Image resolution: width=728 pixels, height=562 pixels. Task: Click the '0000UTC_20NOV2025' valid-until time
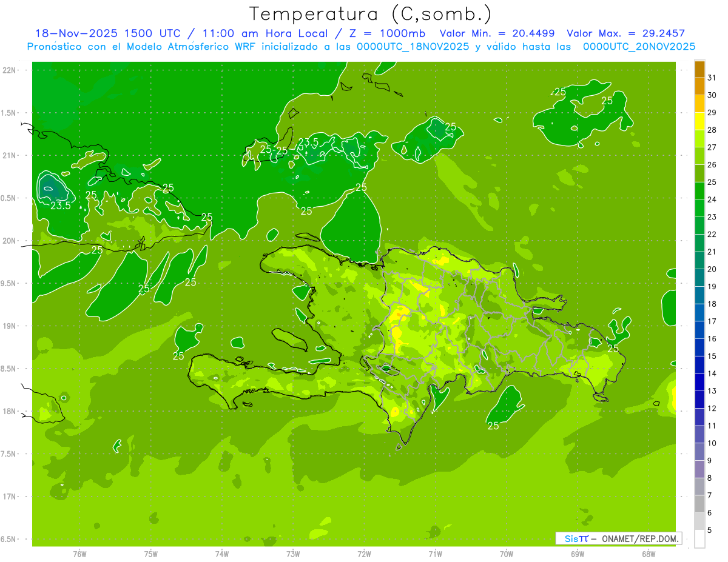coord(639,47)
